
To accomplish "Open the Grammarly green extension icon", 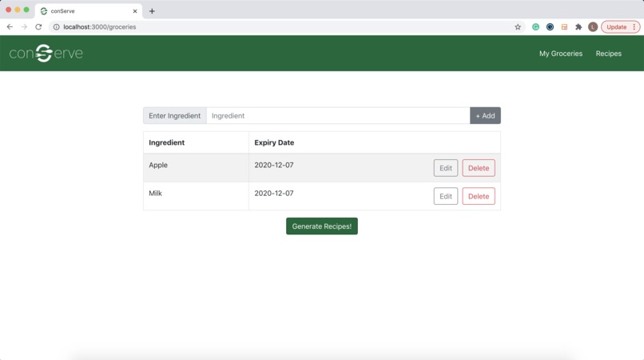I will coord(535,26).
